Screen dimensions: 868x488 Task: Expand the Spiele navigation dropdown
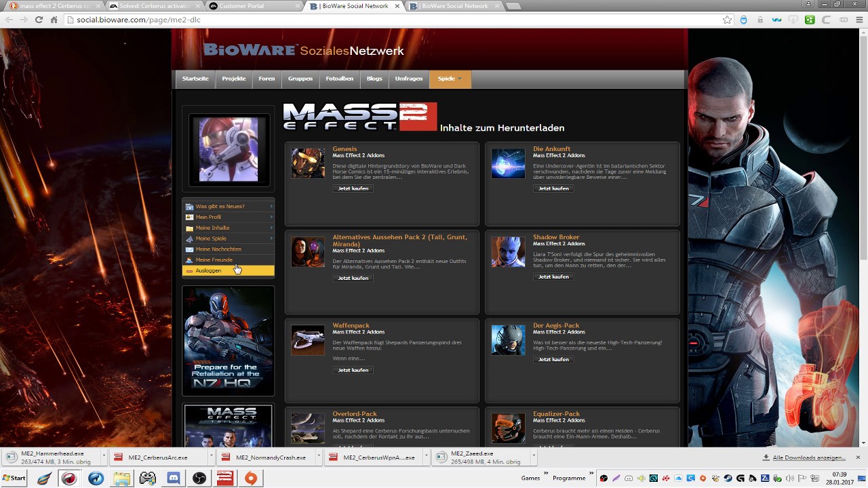click(450, 79)
